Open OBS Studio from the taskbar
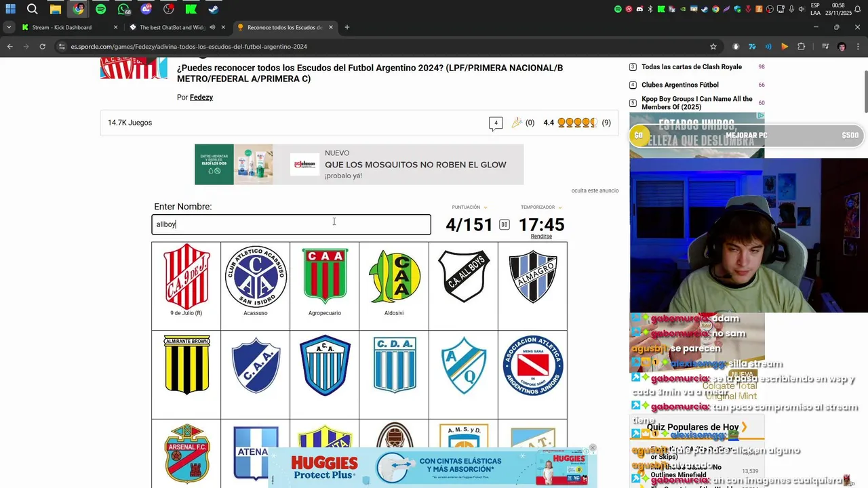Screen dimensions: 868x488 click(x=169, y=9)
